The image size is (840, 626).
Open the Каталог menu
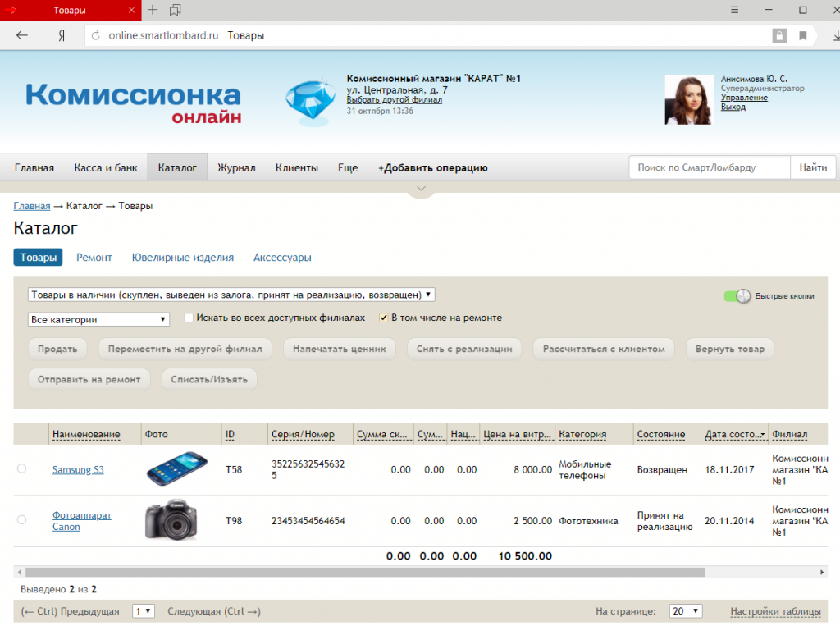pyautogui.click(x=177, y=167)
